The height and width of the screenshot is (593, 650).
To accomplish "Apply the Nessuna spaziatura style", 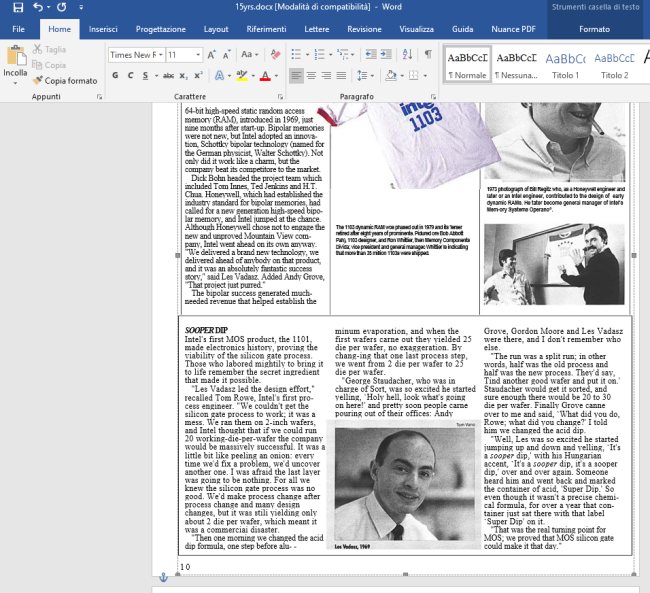I will (517, 65).
